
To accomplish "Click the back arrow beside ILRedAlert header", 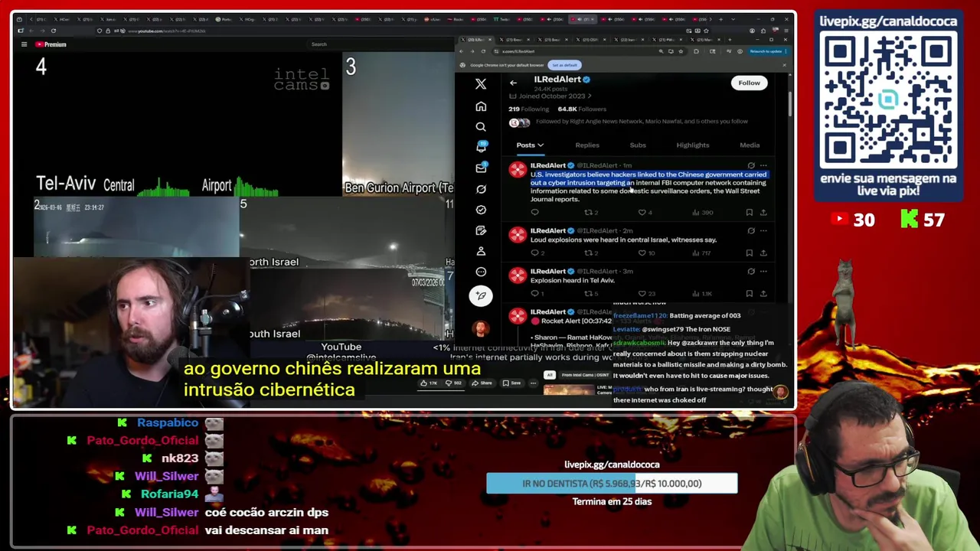I will (x=513, y=83).
